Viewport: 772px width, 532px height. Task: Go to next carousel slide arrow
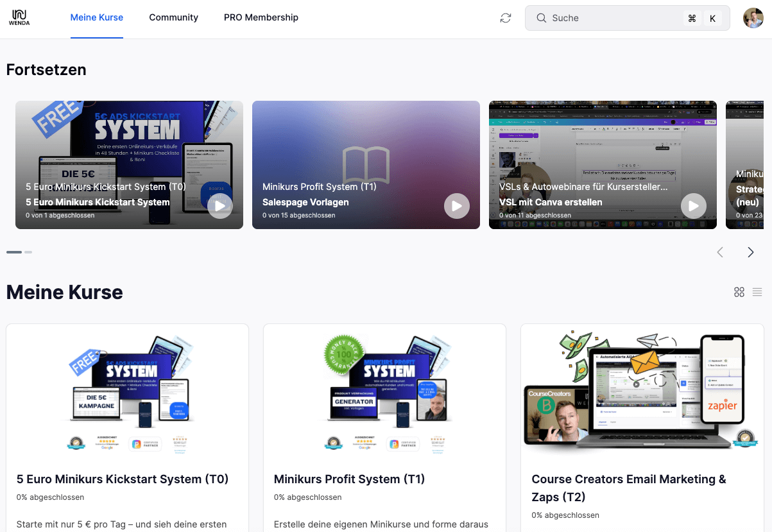750,252
